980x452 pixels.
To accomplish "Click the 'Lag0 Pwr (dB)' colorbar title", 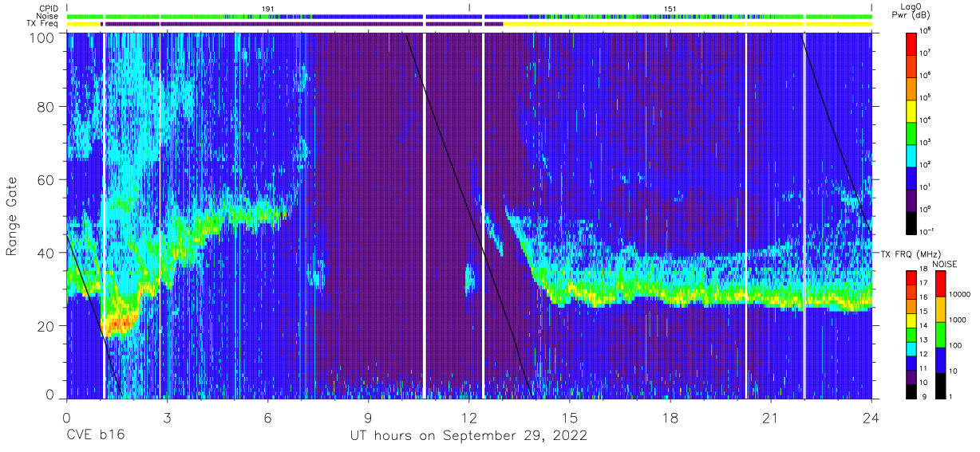I will tap(911, 11).
